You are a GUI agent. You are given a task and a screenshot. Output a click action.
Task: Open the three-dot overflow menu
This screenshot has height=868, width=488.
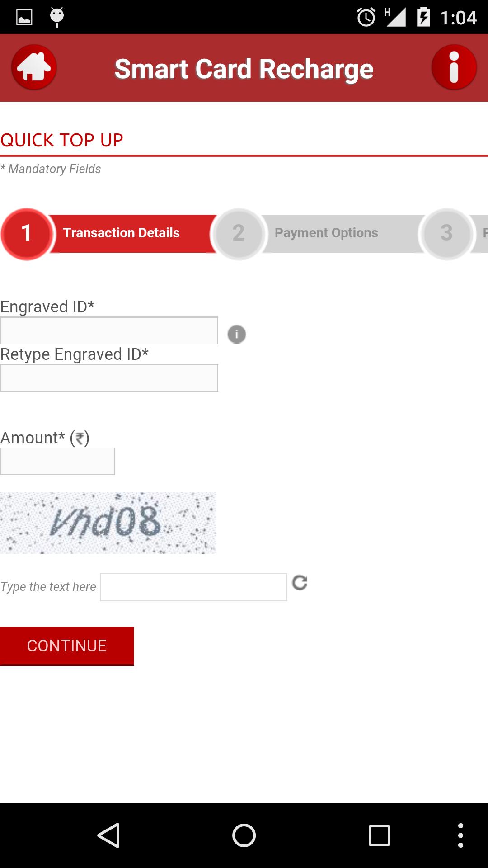click(460, 835)
